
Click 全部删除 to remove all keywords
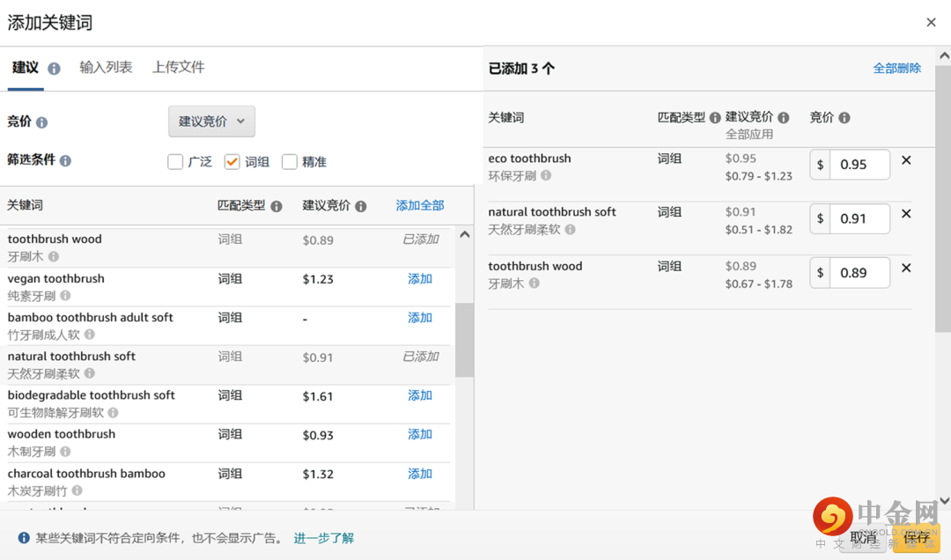896,68
